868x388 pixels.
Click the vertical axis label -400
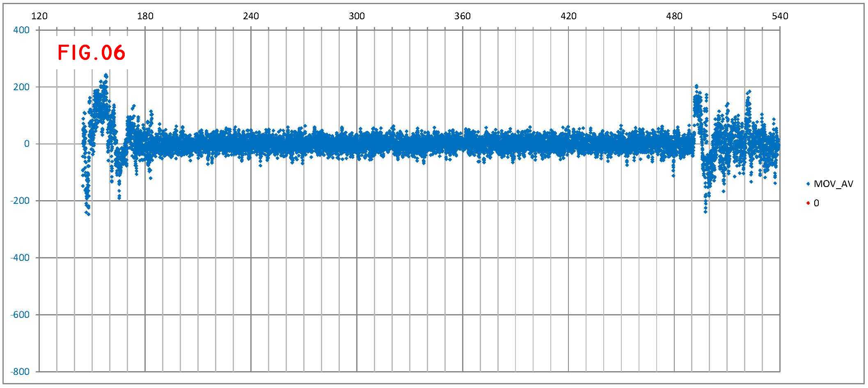(x=20, y=258)
